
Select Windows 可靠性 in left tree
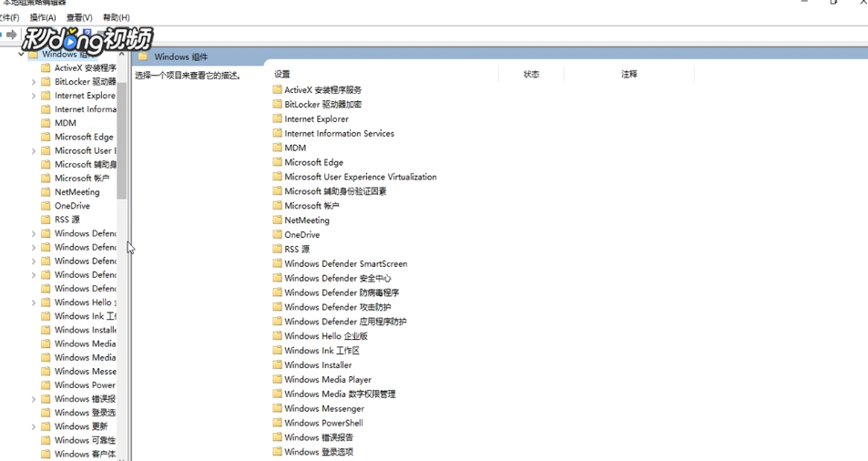point(85,440)
